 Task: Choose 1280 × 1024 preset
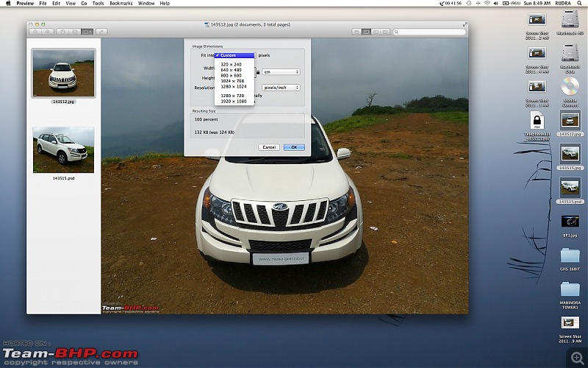pos(234,86)
